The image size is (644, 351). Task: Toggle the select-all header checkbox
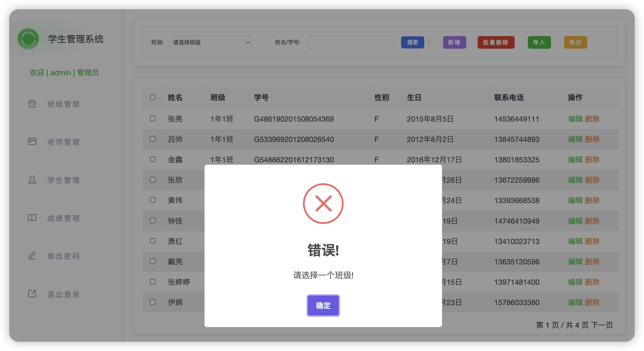click(153, 97)
